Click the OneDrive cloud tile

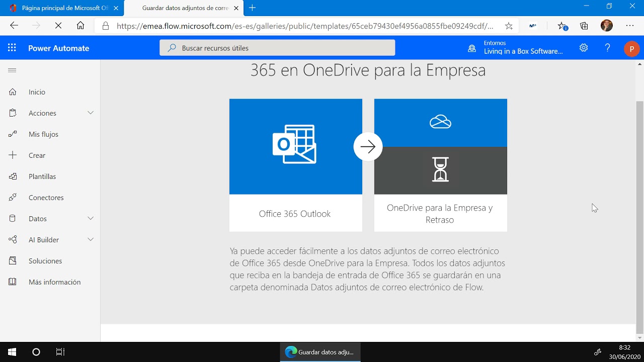(441, 123)
